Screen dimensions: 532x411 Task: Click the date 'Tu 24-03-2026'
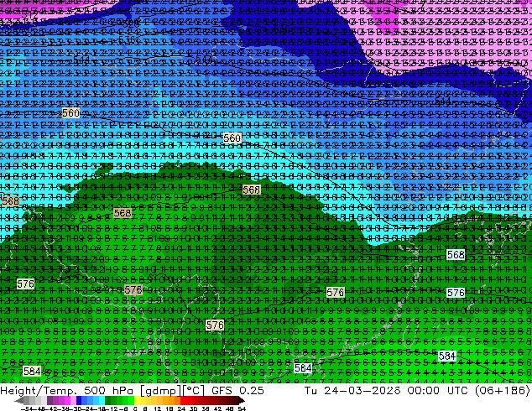pyautogui.click(x=352, y=391)
